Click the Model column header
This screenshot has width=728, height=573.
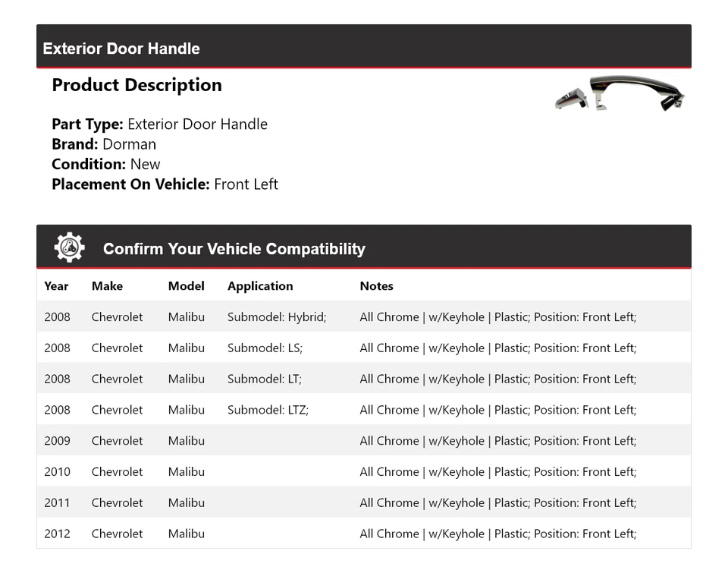pos(187,286)
